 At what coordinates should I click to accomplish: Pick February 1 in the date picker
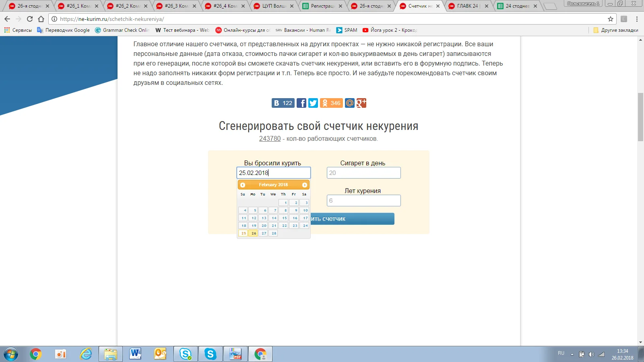284,203
